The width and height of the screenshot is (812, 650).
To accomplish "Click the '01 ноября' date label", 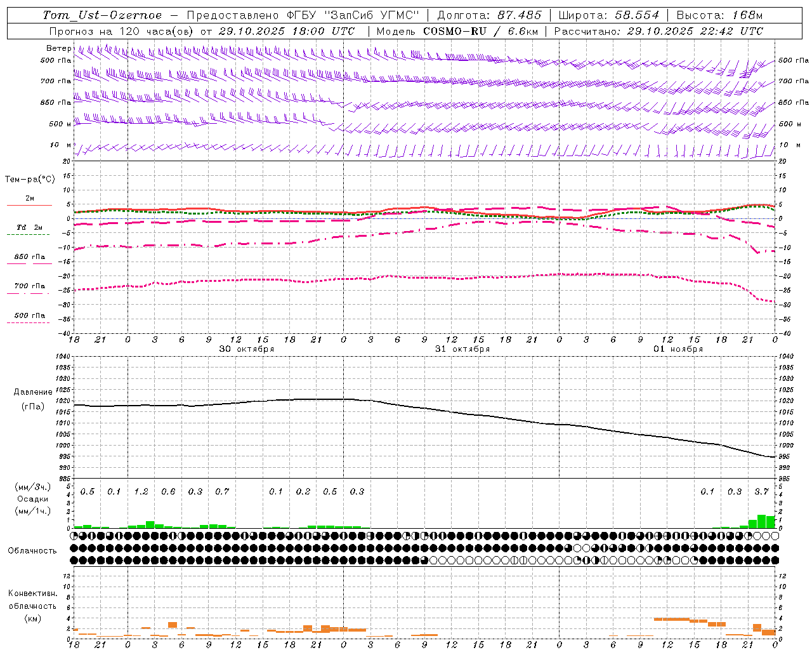I will 678,349.
